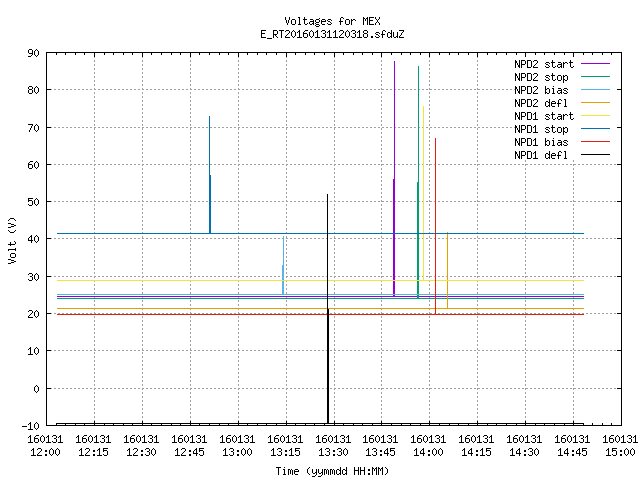Click the green NPD2 stop legend line
This screenshot has width=640, height=480.
pyautogui.click(x=595, y=76)
